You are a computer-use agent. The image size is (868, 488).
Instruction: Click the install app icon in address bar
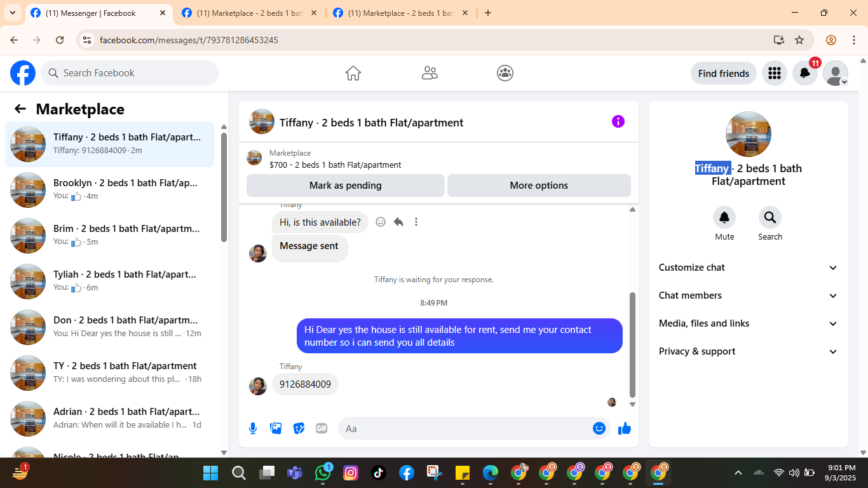tap(779, 40)
